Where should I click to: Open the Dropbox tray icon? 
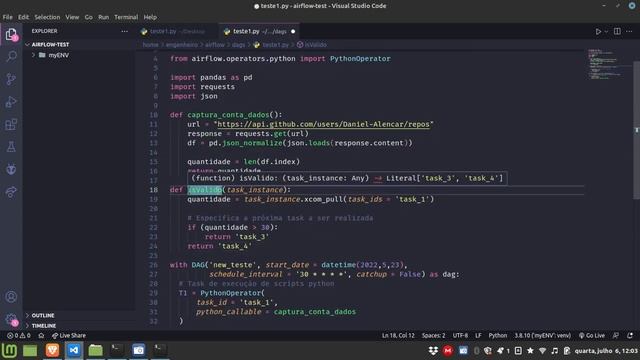tap(433, 350)
